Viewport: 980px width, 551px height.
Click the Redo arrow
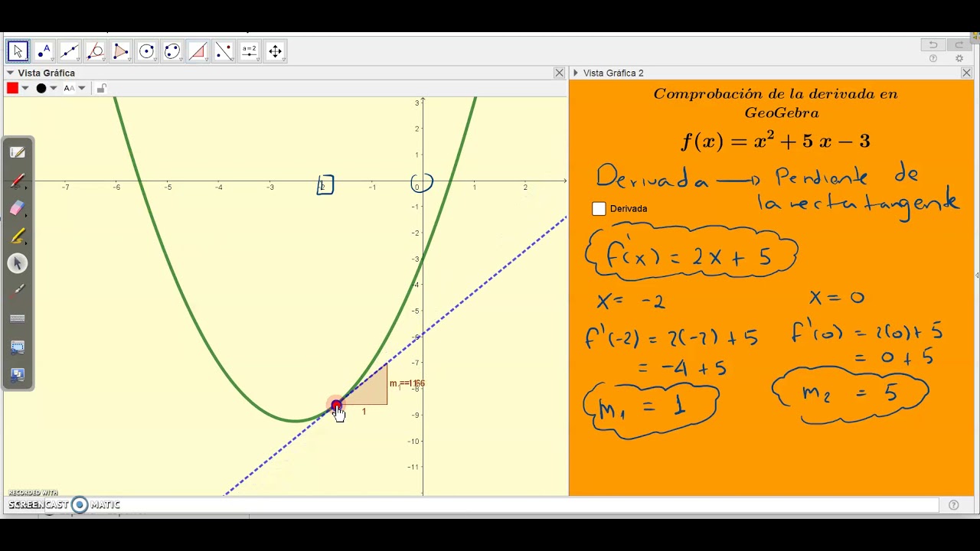[x=959, y=44]
